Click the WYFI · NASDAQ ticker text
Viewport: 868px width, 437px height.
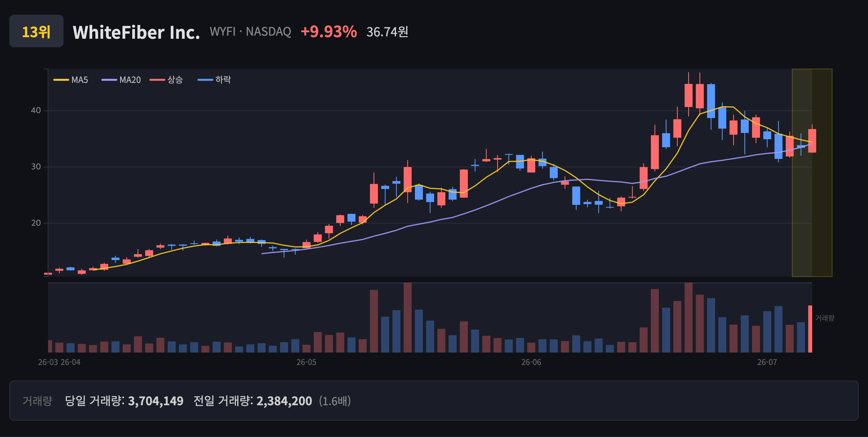tap(250, 32)
